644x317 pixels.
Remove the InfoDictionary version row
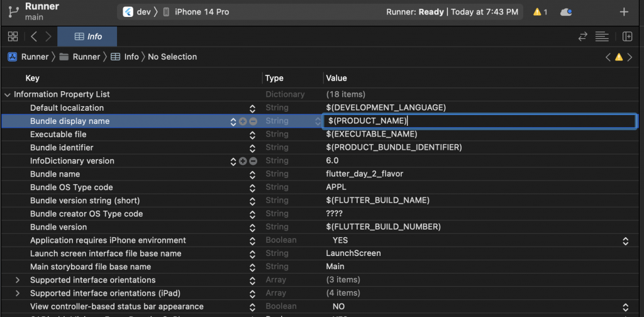[253, 162]
